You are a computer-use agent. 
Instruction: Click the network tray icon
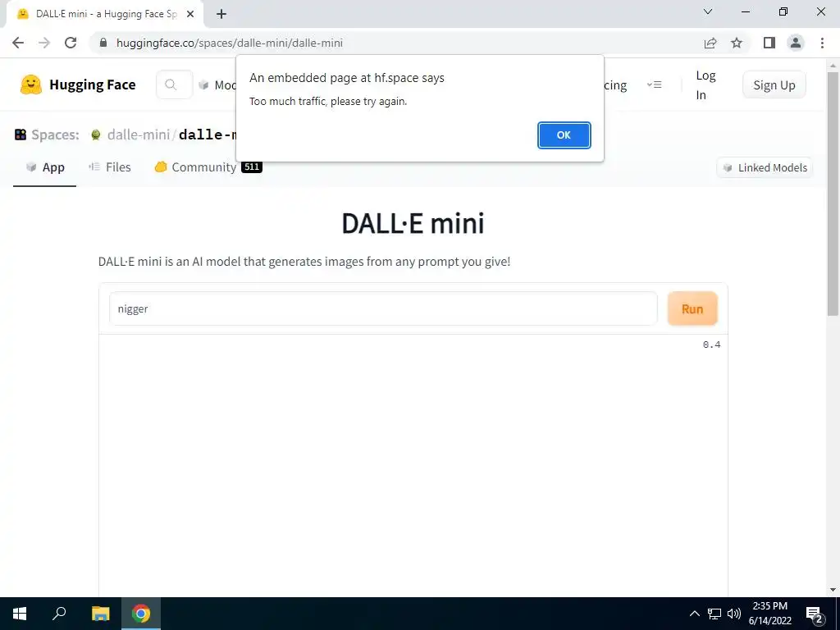coord(714,614)
